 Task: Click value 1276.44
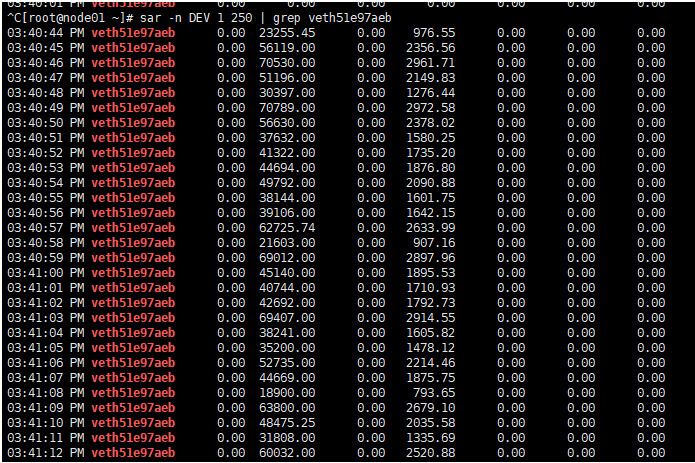click(431, 93)
